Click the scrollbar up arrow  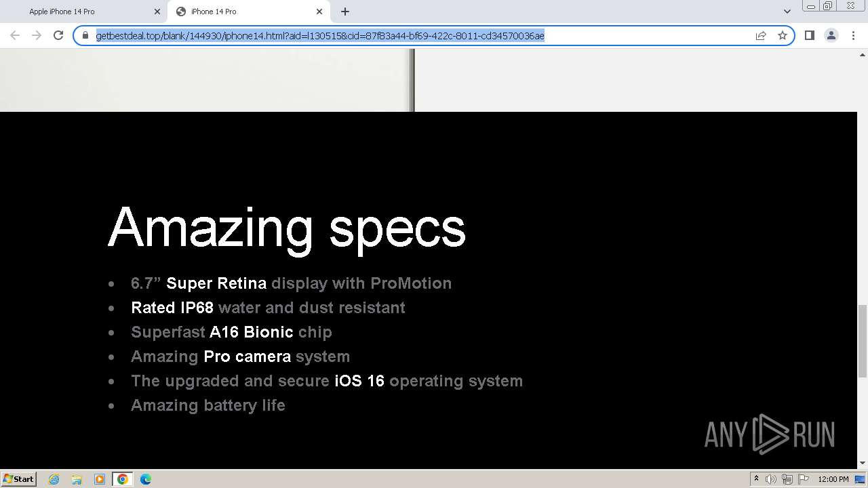click(863, 54)
